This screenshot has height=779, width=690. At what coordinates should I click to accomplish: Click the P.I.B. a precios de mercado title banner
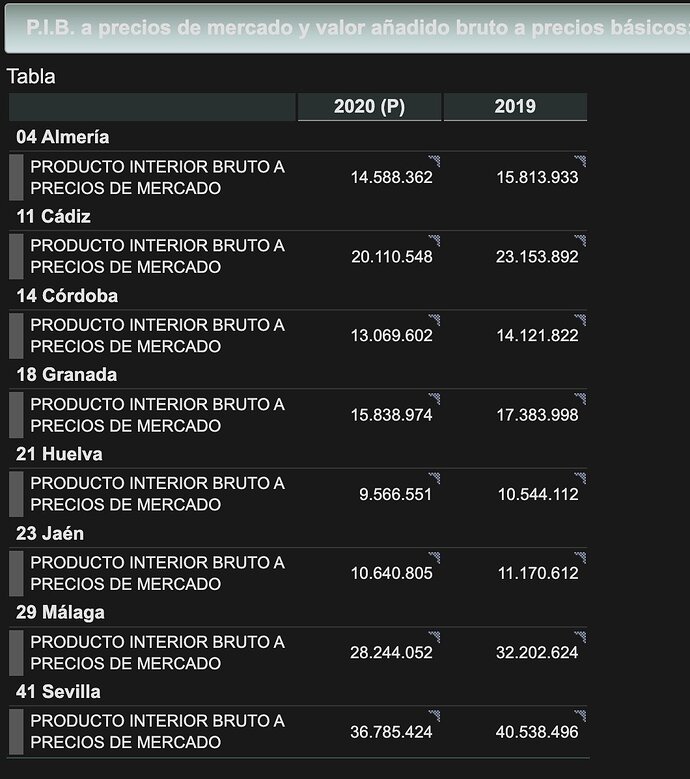pos(347,28)
